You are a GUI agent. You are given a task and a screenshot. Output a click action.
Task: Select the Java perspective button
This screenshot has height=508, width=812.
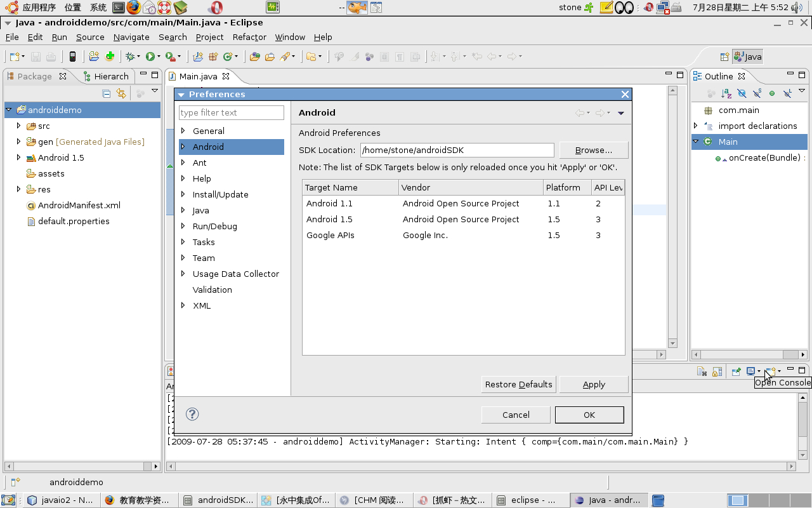pyautogui.click(x=748, y=57)
